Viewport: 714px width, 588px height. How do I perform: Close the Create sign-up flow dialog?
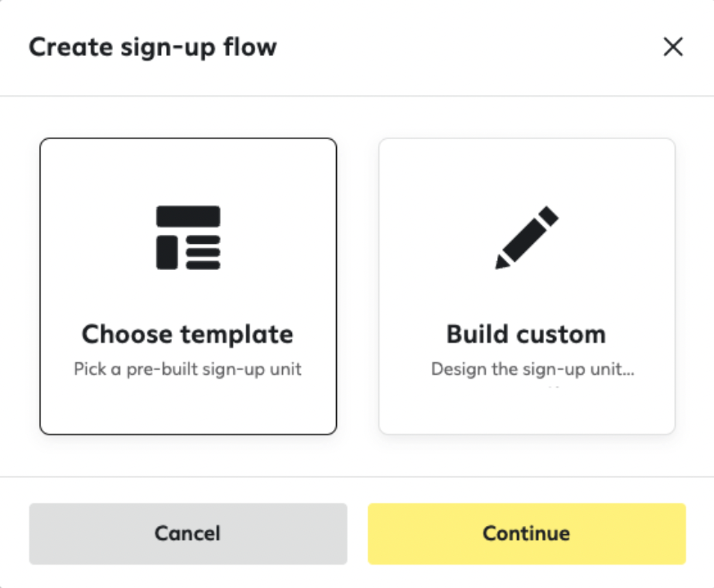[673, 47]
